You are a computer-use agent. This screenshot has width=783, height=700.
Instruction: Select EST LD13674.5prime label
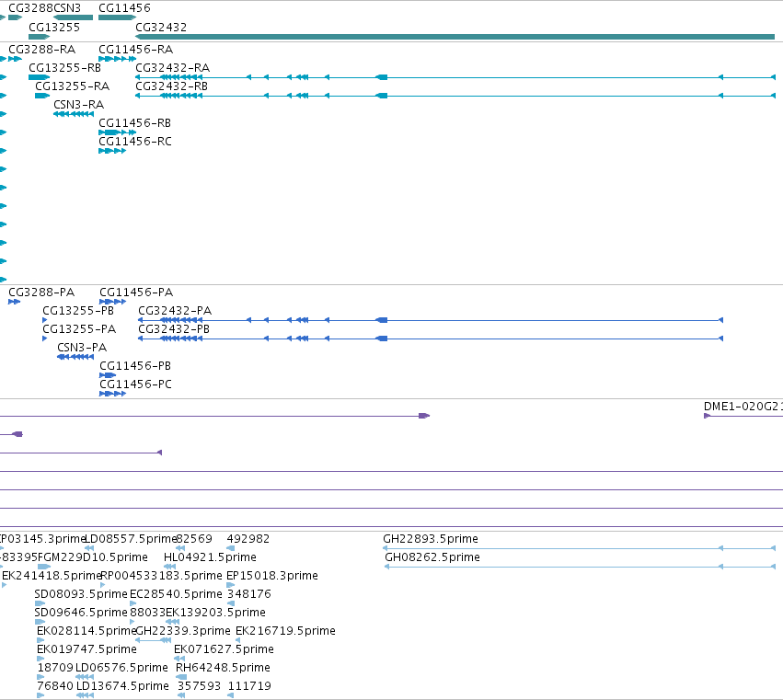pyautogui.click(x=123, y=686)
